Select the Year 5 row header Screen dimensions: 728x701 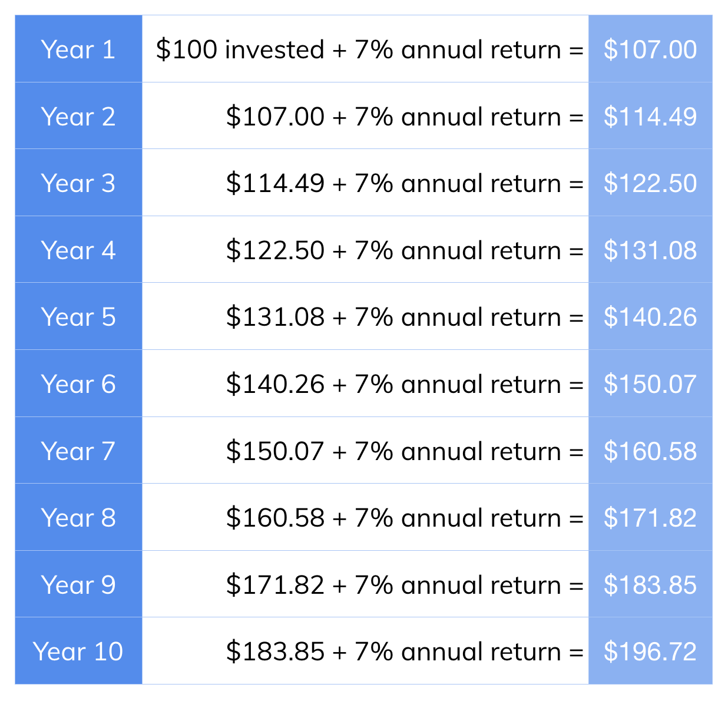pos(78,316)
